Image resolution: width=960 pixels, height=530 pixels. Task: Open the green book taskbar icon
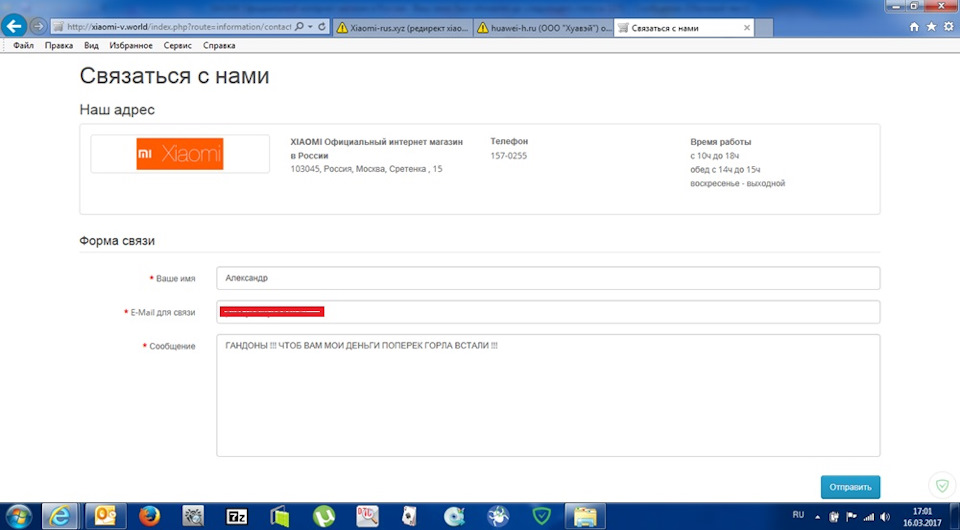point(280,516)
